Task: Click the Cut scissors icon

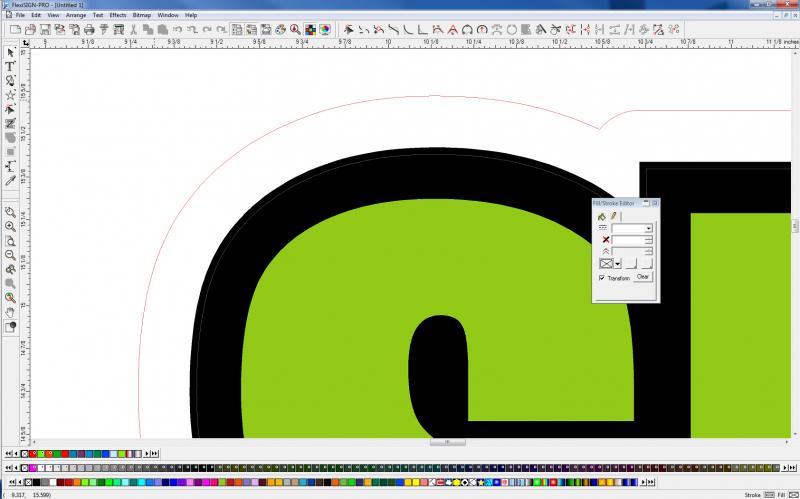Action: [133, 30]
